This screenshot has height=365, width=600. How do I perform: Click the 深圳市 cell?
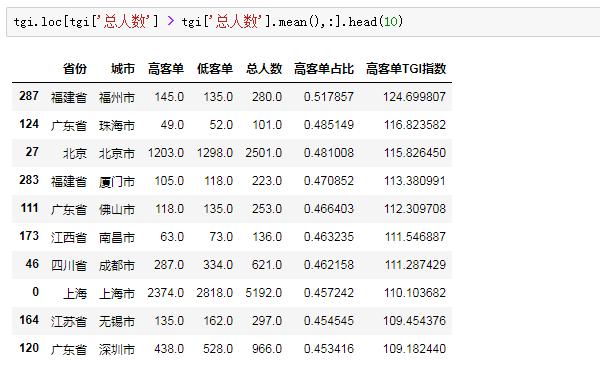coord(117,349)
